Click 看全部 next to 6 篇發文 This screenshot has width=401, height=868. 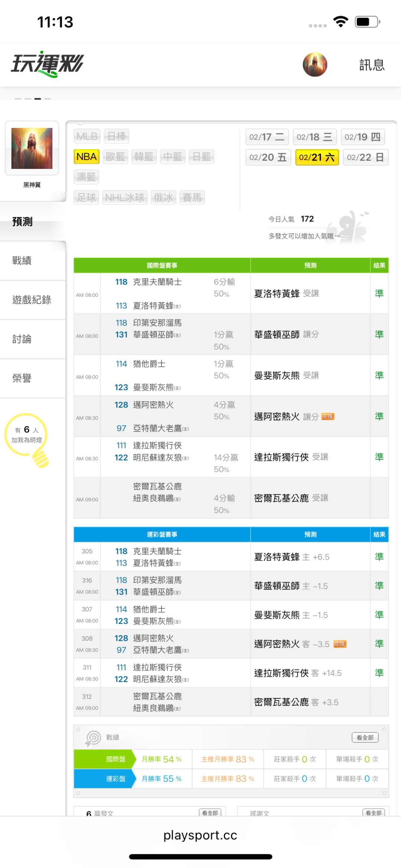pos(210,813)
